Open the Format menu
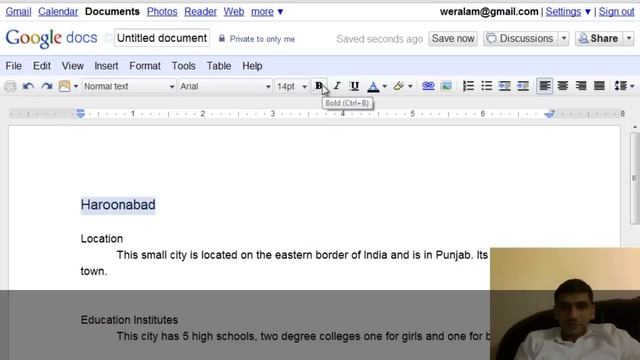This screenshot has width=640, height=360. click(145, 66)
